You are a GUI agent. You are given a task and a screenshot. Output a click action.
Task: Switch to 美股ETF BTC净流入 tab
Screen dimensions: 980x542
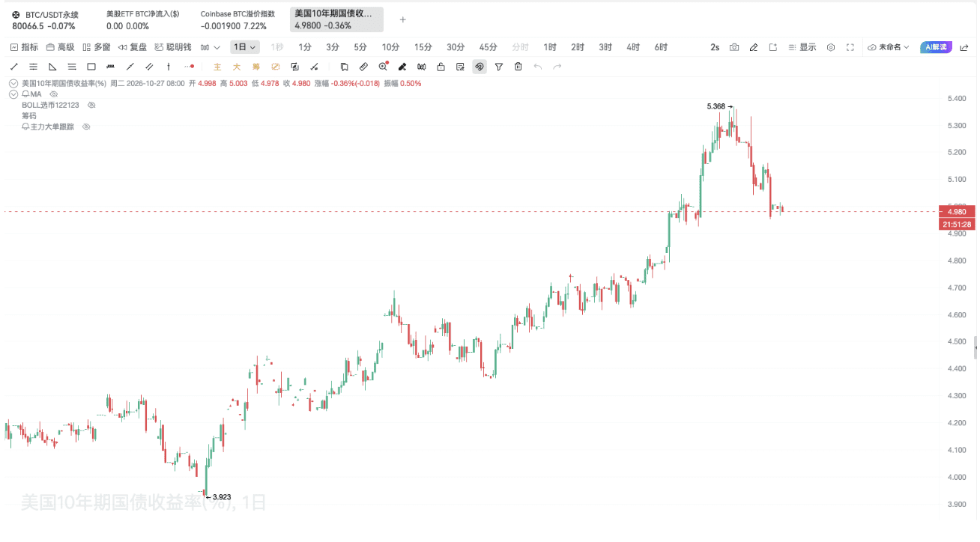(x=142, y=19)
